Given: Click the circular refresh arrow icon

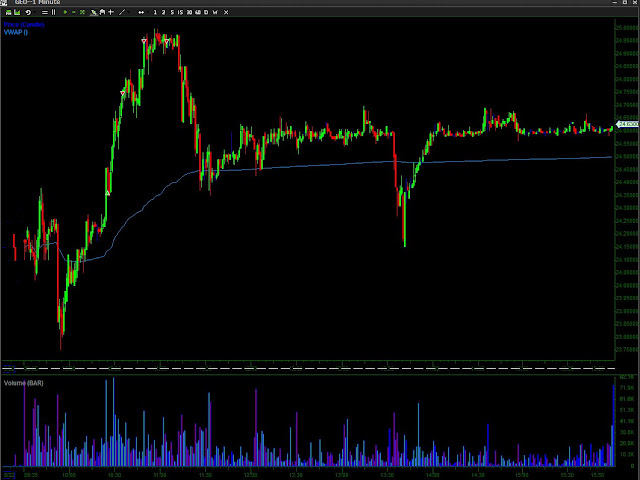Looking at the screenshot, I should pyautogui.click(x=28, y=12).
